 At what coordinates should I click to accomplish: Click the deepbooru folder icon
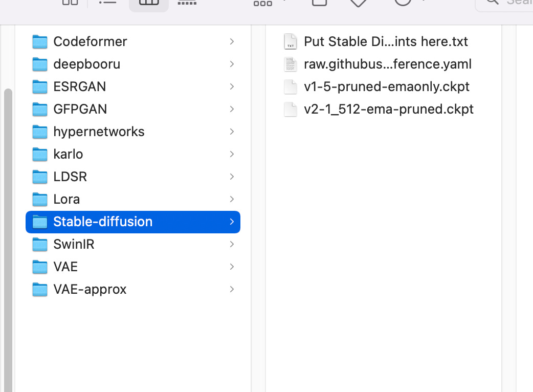click(x=40, y=64)
